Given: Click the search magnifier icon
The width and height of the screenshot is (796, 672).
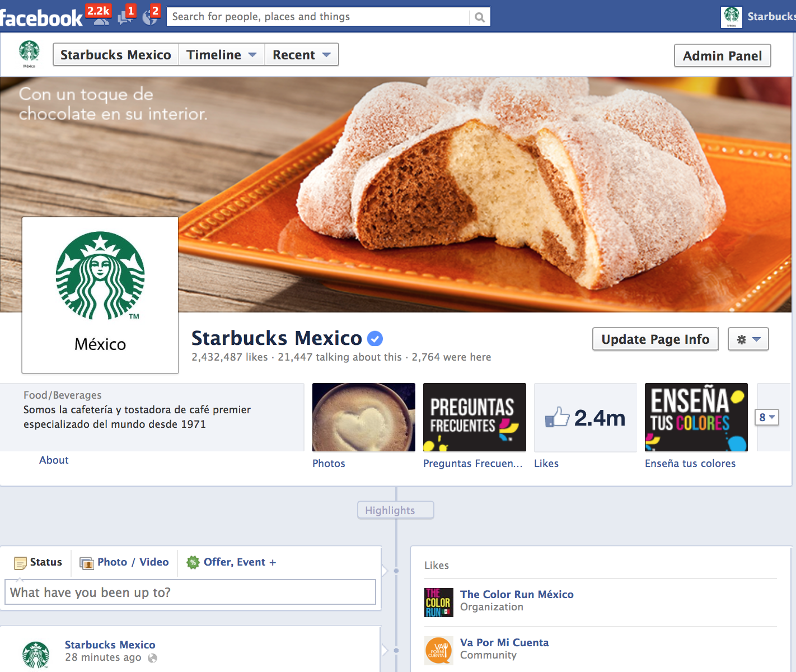Looking at the screenshot, I should click(479, 16).
